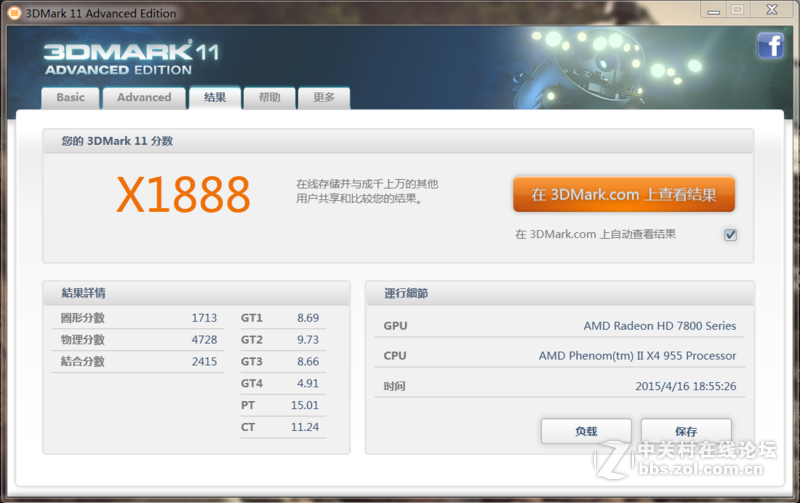Click the 物理分数 label
800x503 pixels.
tap(83, 340)
